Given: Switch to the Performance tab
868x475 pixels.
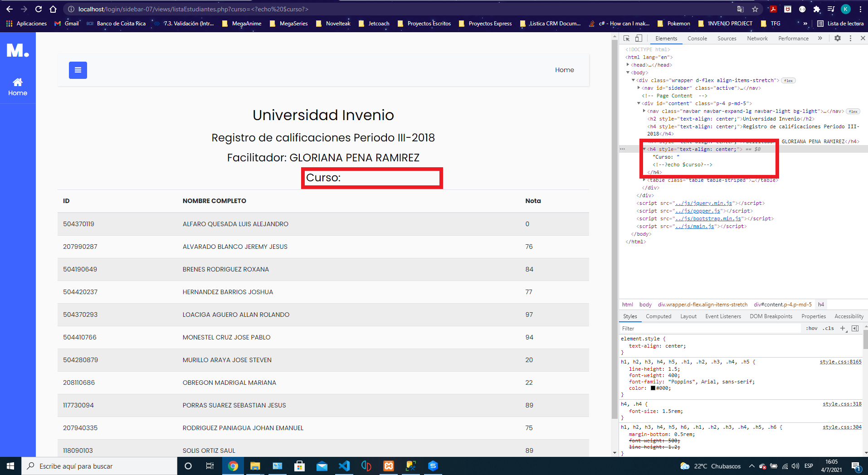Looking at the screenshot, I should tap(793, 39).
